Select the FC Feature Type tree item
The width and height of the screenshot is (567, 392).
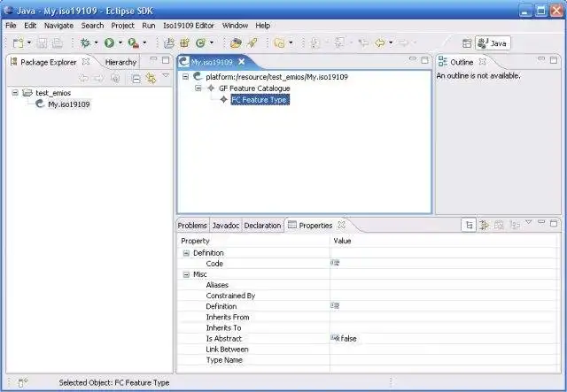click(x=260, y=100)
